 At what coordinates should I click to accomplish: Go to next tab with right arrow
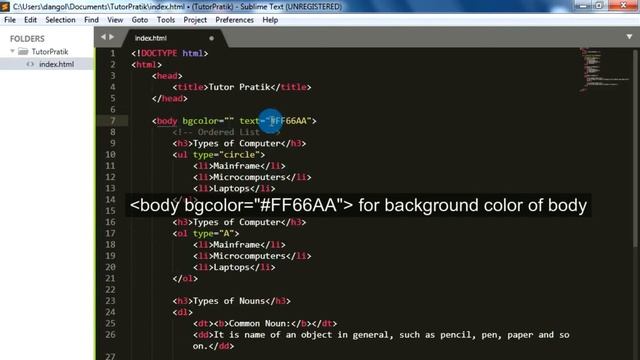[x=111, y=37]
